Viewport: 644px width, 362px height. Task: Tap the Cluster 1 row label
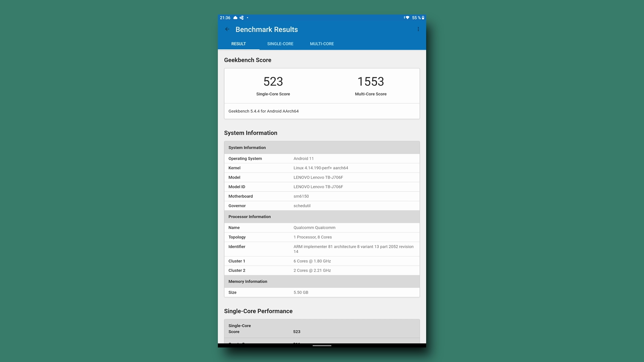pyautogui.click(x=237, y=261)
